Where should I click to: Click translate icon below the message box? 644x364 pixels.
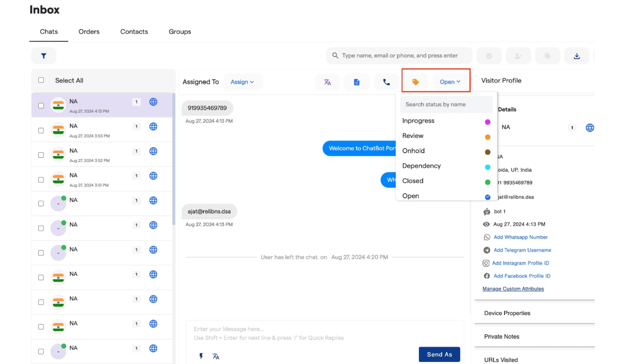point(216,356)
